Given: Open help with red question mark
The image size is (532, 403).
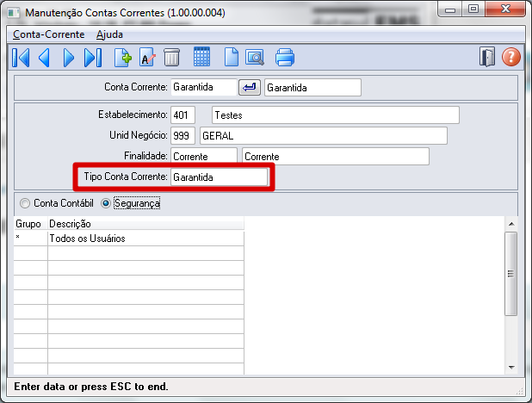Looking at the screenshot, I should click(x=511, y=57).
